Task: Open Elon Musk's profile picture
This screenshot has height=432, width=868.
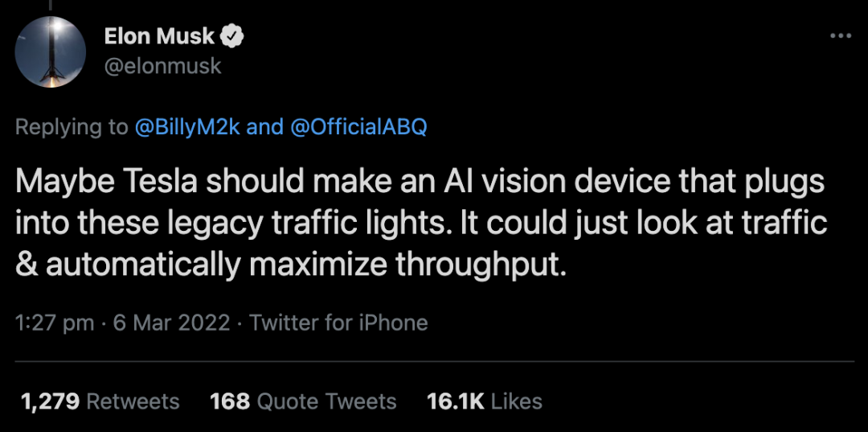Action: pyautogui.click(x=51, y=51)
